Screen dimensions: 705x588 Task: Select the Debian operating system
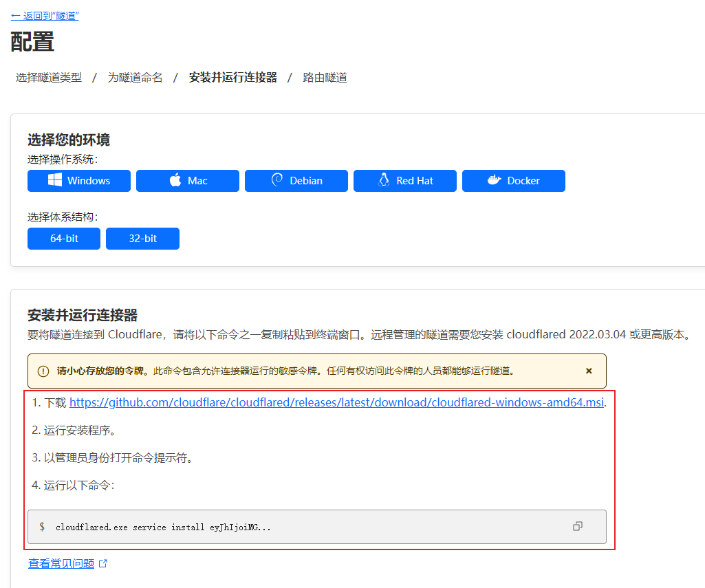click(x=296, y=180)
